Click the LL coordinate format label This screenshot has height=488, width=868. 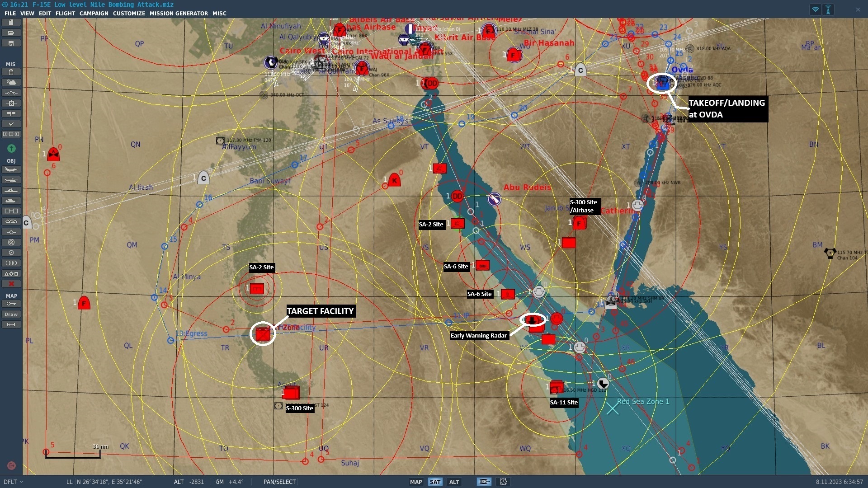[x=69, y=482]
